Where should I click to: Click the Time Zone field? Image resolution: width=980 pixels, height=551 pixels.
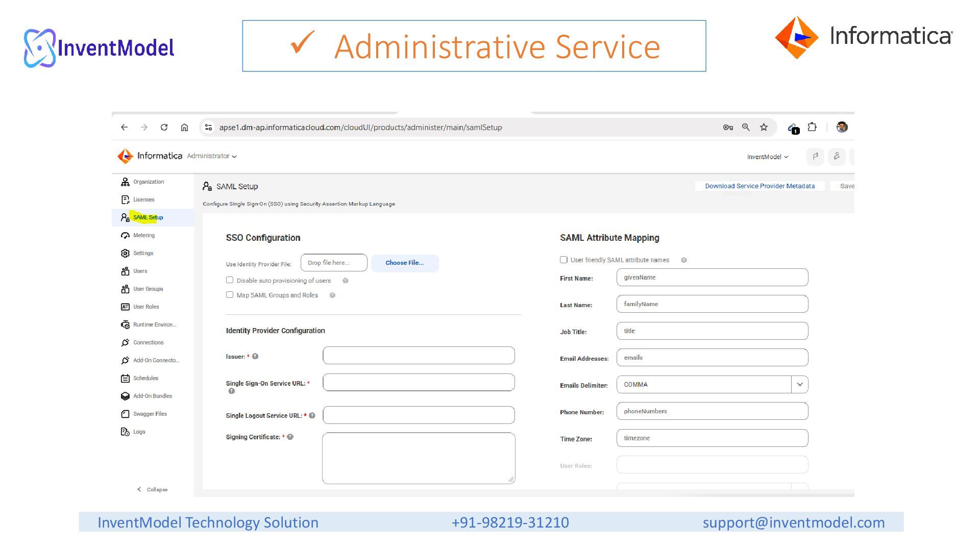coord(712,438)
